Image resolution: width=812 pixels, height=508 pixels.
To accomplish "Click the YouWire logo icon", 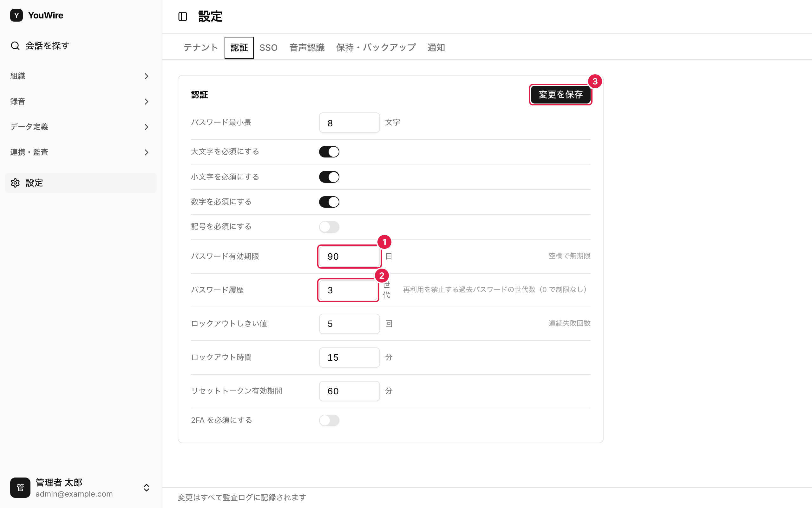I will [16, 15].
